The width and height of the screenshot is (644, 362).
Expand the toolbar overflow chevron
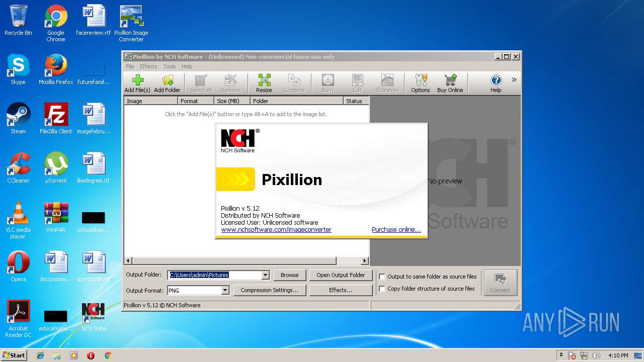point(514,79)
